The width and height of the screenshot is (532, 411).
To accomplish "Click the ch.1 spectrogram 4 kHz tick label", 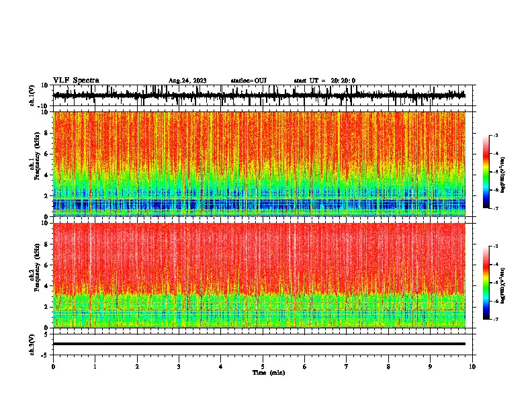I will 46,175.
